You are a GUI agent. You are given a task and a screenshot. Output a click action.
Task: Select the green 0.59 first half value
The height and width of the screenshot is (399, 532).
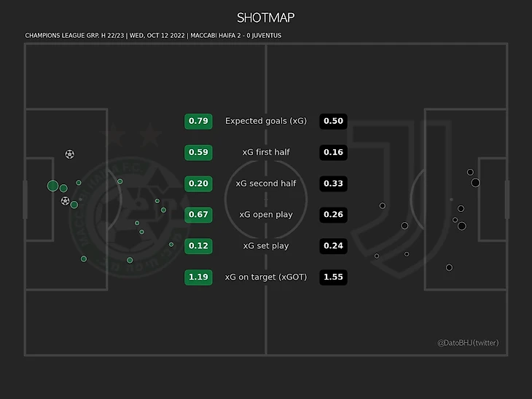198,152
